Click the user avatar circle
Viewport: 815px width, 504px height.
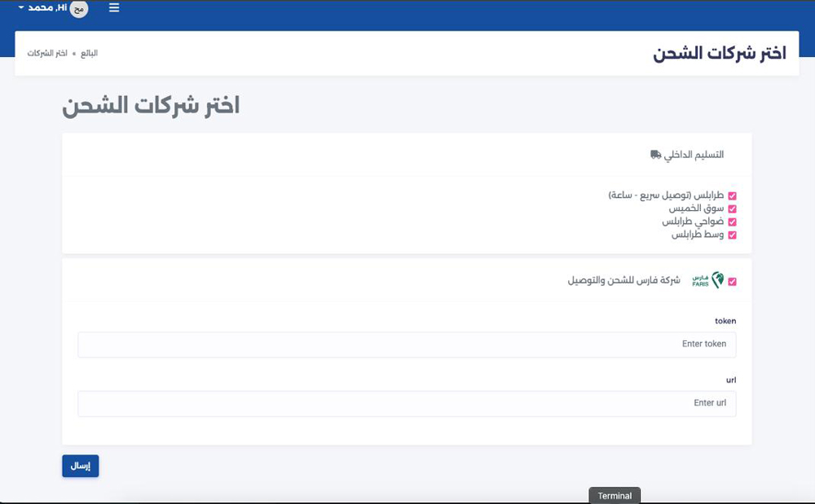click(79, 9)
